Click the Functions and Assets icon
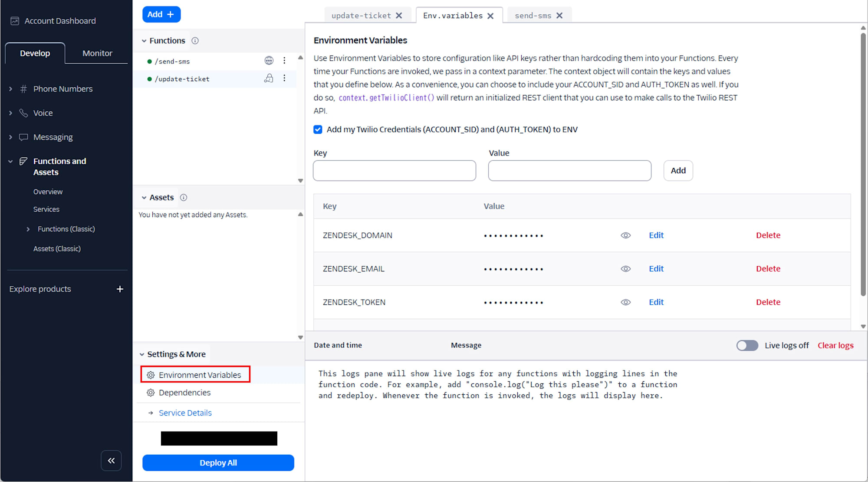868x482 pixels. click(x=23, y=162)
